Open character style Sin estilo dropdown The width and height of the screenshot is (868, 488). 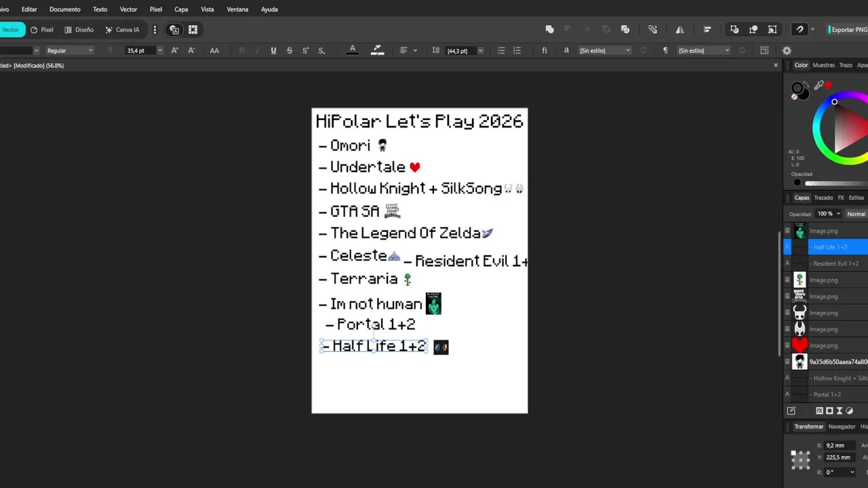coord(605,51)
